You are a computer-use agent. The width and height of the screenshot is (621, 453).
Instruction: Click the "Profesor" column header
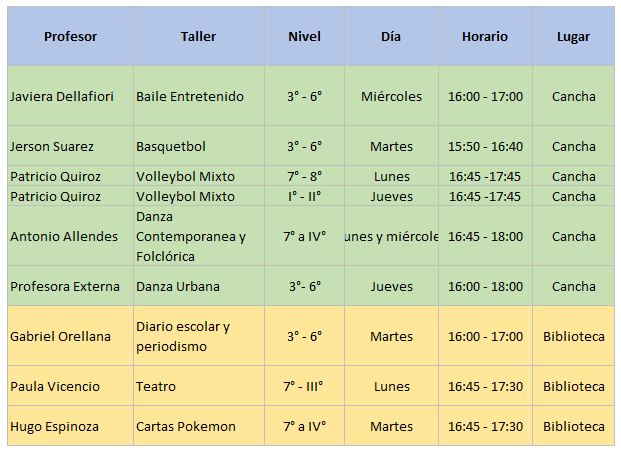(70, 37)
